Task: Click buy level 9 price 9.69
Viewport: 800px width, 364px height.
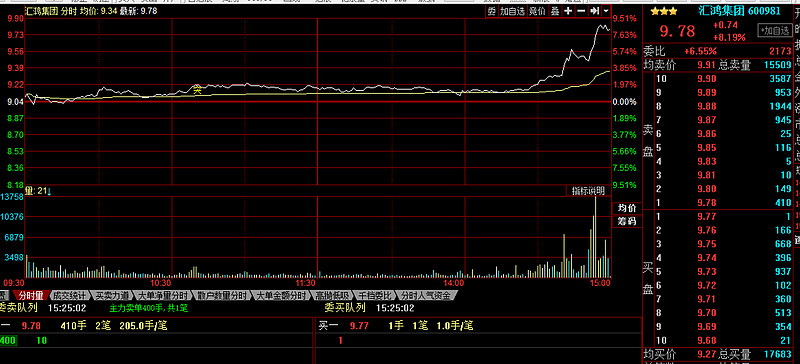Action: 707,327
